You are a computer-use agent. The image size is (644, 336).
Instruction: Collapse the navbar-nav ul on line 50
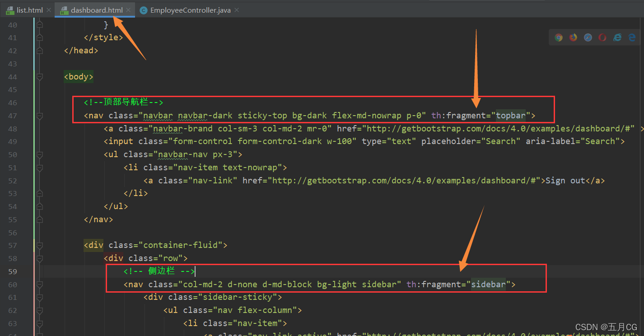(40, 154)
